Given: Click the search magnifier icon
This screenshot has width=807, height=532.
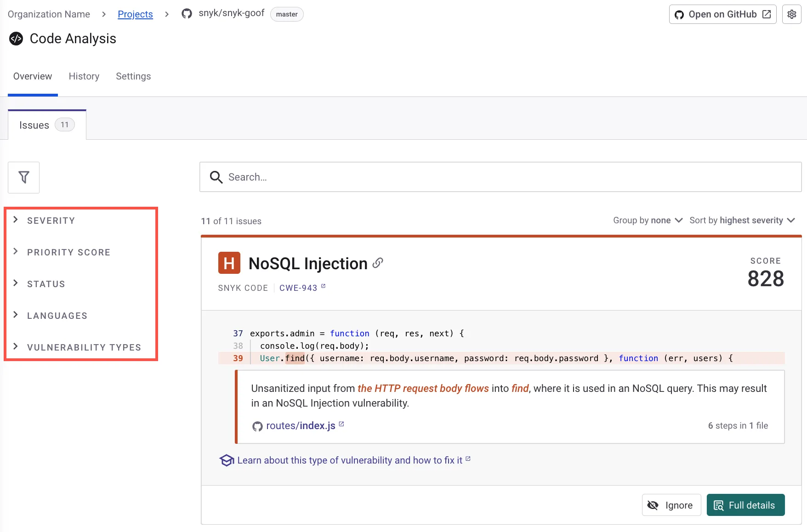Looking at the screenshot, I should tap(216, 177).
